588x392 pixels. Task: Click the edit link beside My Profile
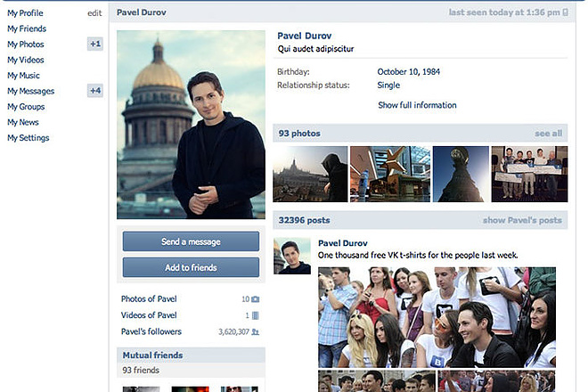pos(94,13)
